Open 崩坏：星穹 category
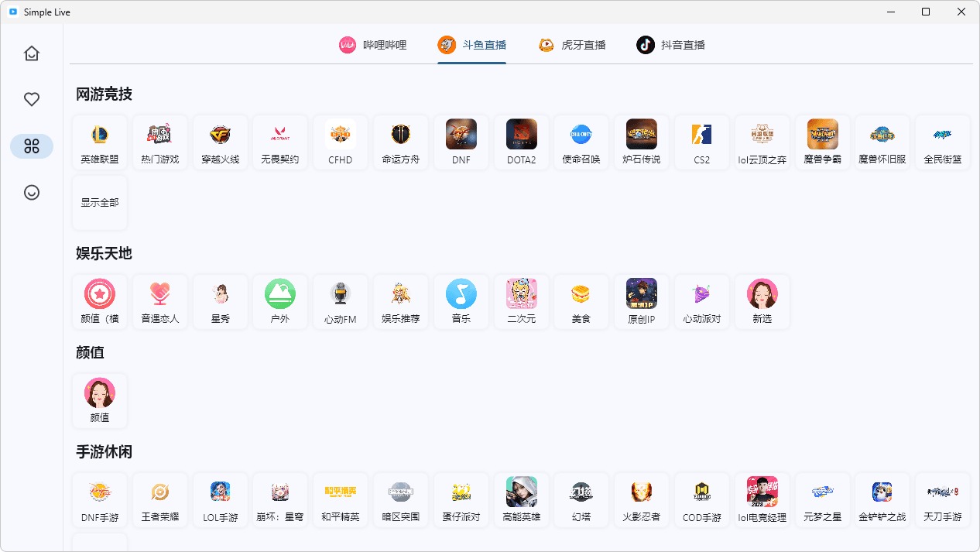Image resolution: width=980 pixels, height=552 pixels. 280,500
